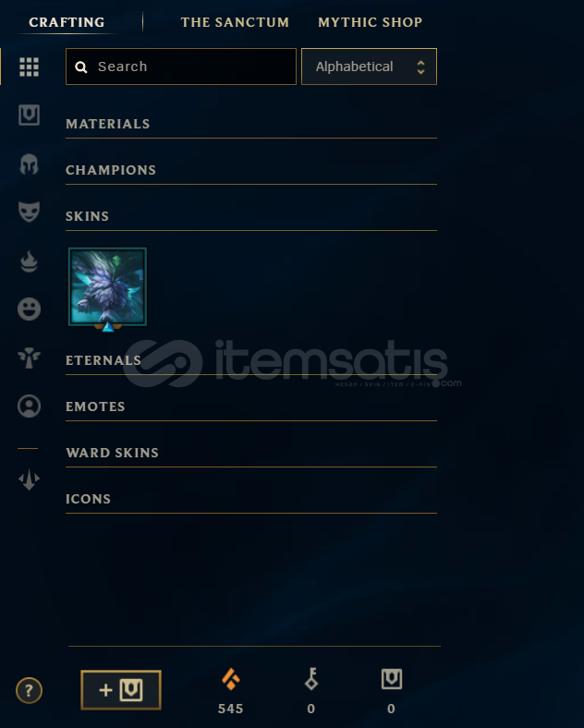The width and height of the screenshot is (584, 728).
Task: Focus the loot Search field
Action: pos(181,67)
